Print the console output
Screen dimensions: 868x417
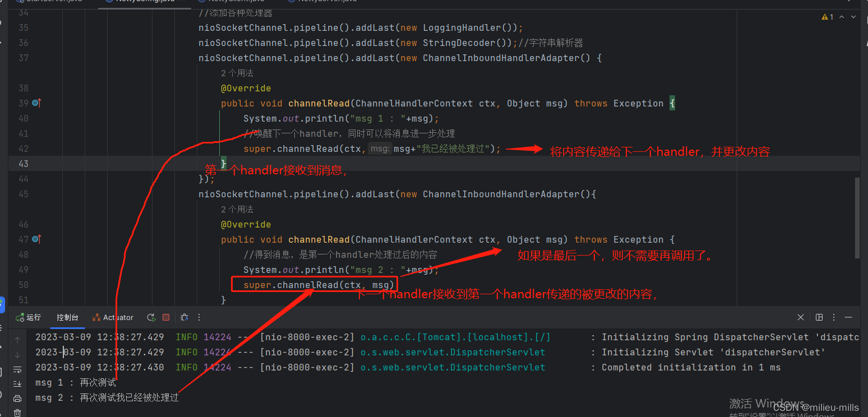tap(17, 399)
